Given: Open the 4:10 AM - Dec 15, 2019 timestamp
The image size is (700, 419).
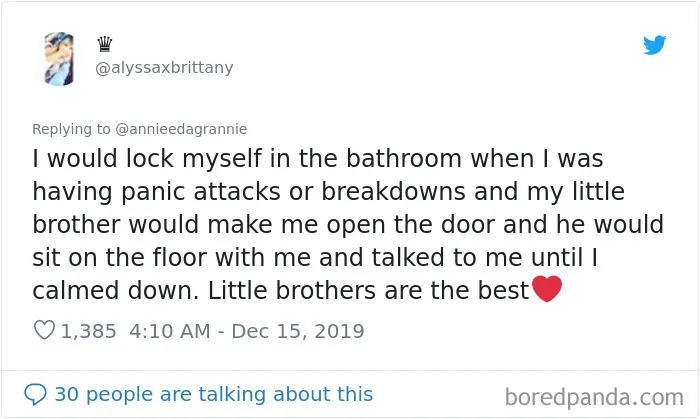Looking at the screenshot, I should pyautogui.click(x=247, y=331).
